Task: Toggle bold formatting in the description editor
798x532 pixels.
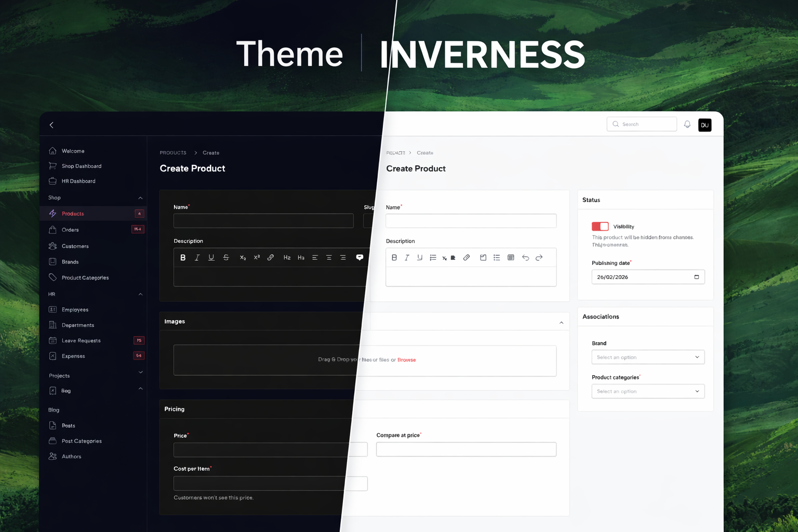Action: pos(183,257)
